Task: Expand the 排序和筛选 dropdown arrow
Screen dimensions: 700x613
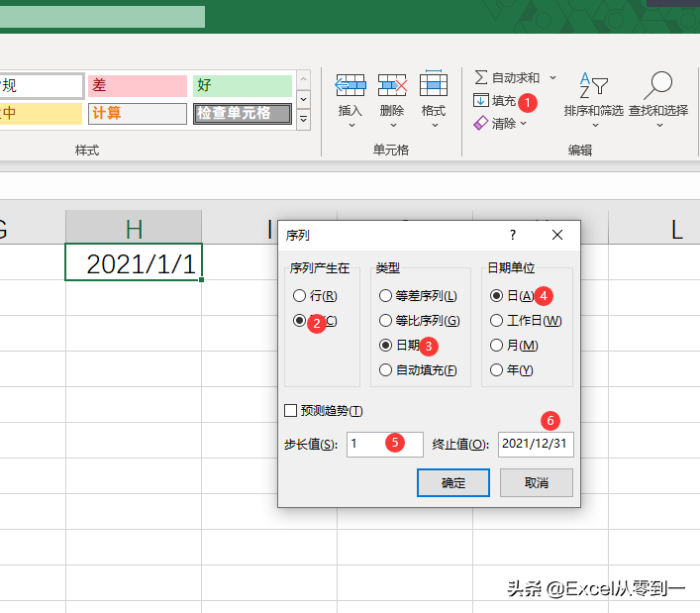Action: point(595,126)
